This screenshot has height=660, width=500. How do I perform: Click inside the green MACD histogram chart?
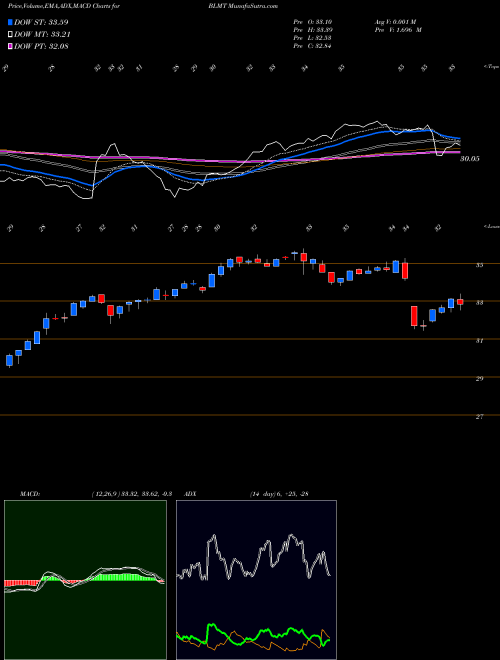[x=85, y=580]
